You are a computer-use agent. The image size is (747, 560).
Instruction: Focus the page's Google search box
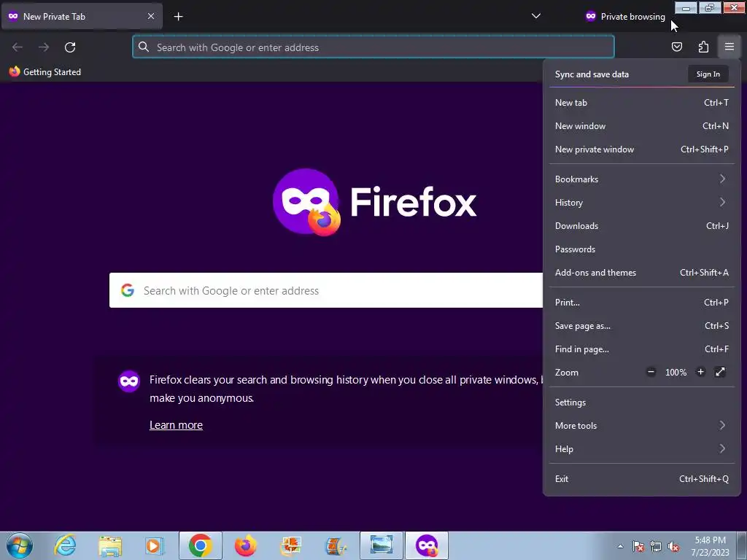326,290
